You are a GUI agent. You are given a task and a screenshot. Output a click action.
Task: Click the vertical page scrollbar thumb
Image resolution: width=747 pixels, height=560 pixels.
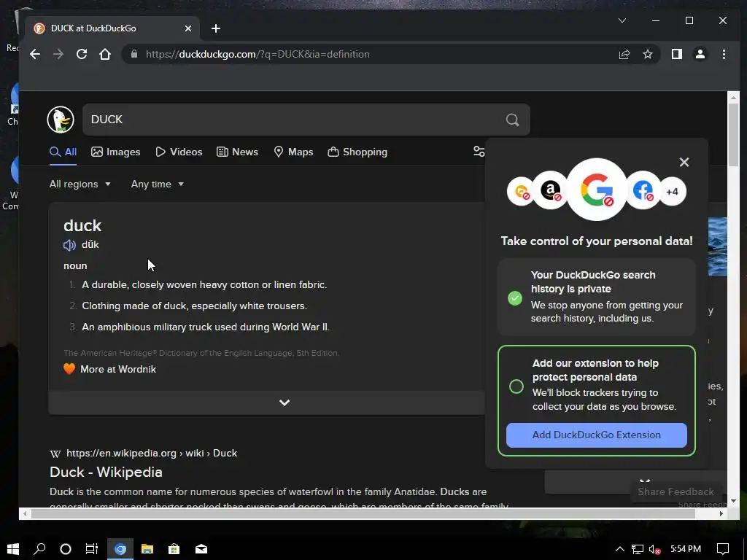733,135
